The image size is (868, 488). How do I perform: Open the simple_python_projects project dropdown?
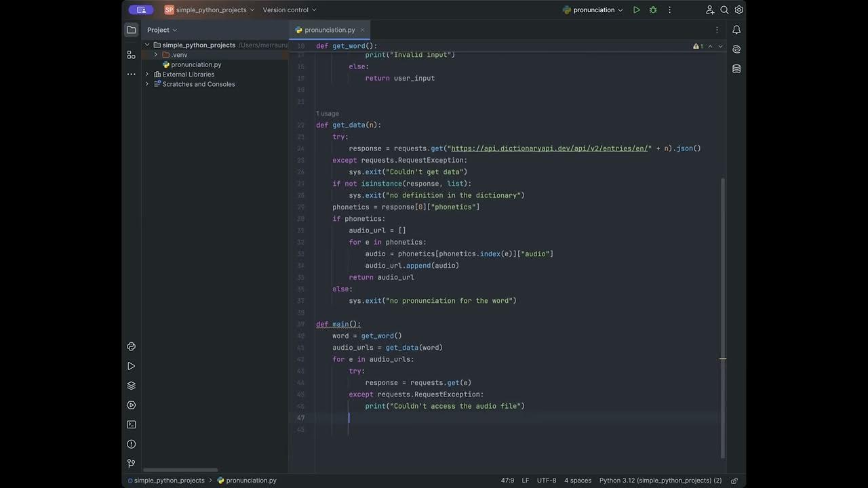210,10
